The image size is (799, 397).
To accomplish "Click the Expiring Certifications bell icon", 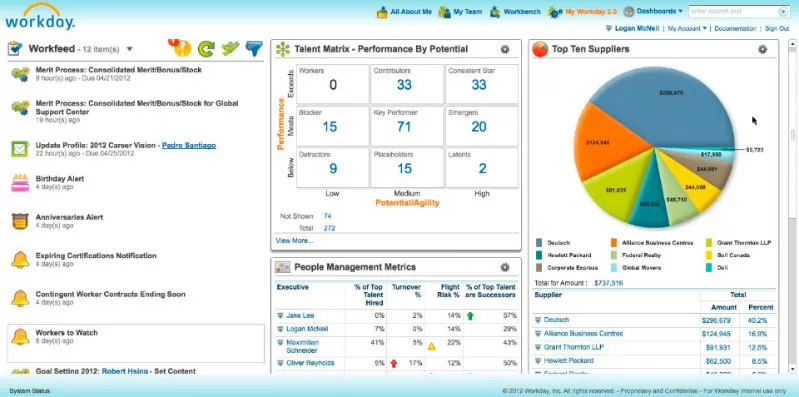I will [20, 260].
